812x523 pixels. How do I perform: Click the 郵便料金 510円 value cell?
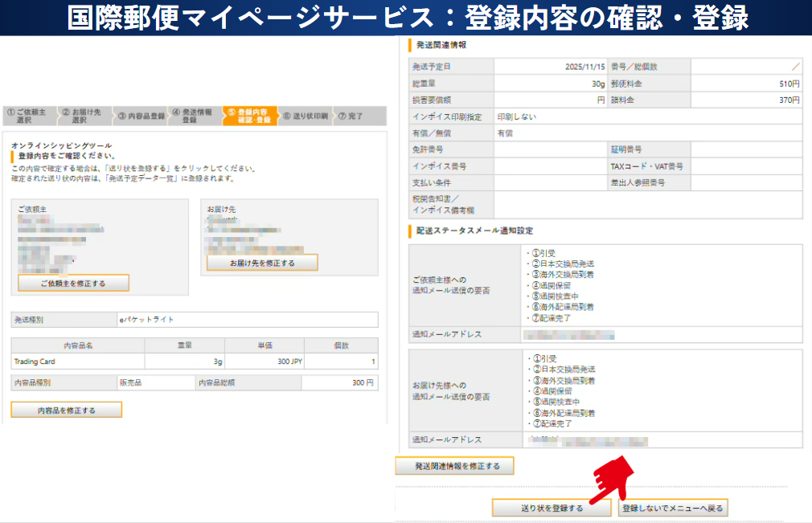747,84
